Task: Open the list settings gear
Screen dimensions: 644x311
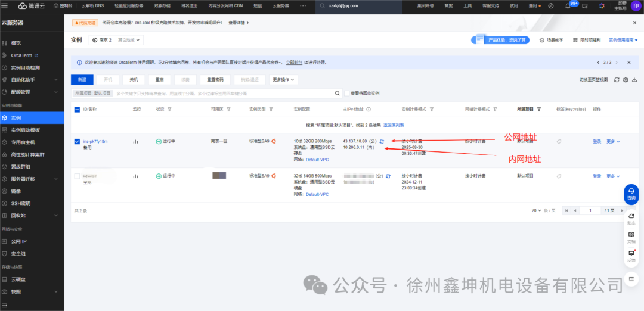Action: 626,80
